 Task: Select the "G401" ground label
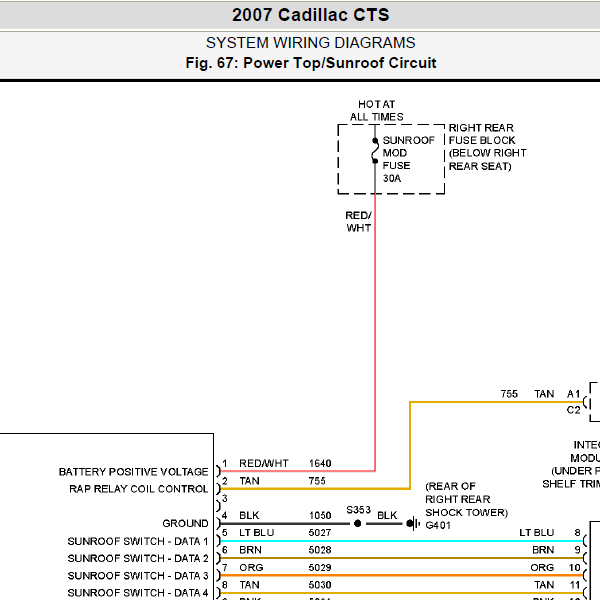pyautogui.click(x=438, y=525)
